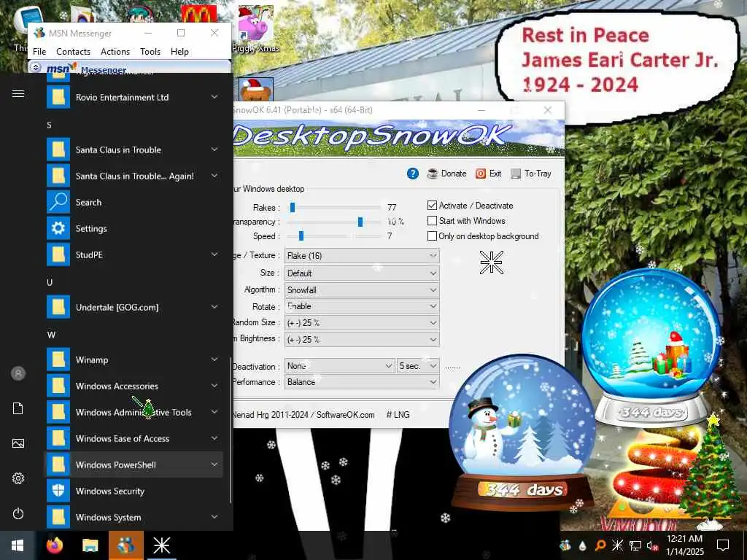Expand Windows Ease of Access folder
Viewport: 747px width, 560px height.
[x=134, y=438]
